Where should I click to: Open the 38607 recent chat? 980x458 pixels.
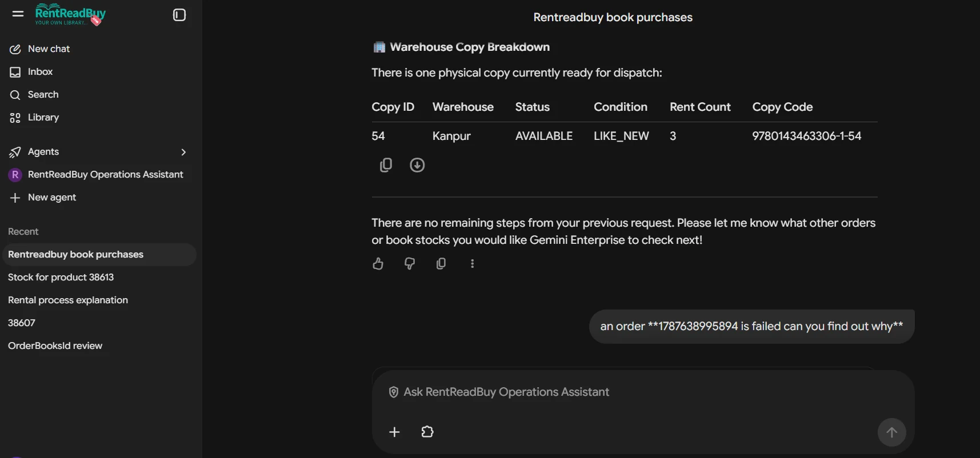pyautogui.click(x=22, y=323)
